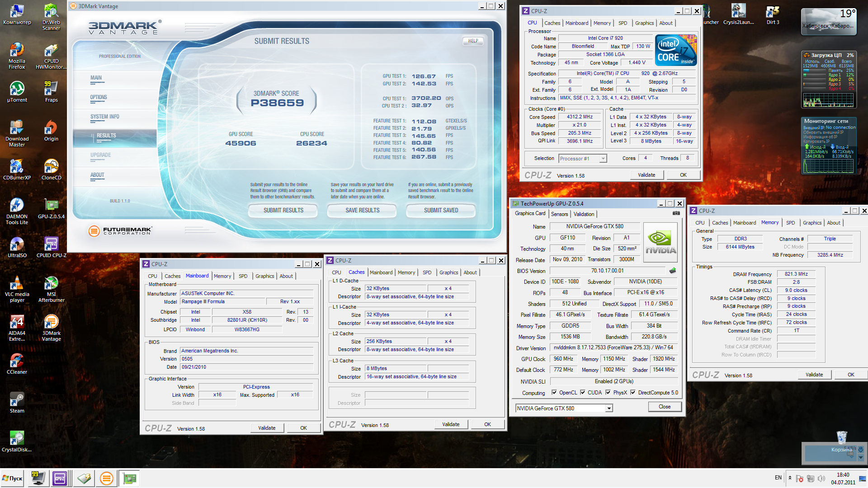
Task: Open the NVIDIA GeForce GTX 580 card dropdown
Action: [609, 408]
